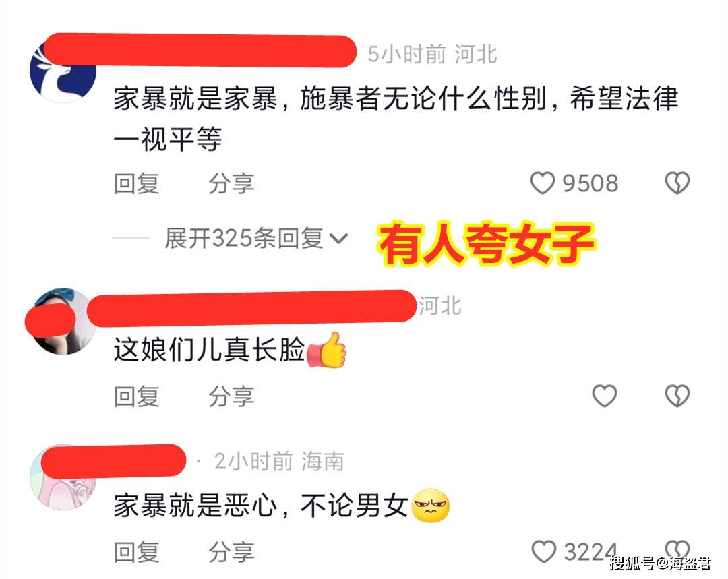Like the 9508-likes comment with heart icon
The height and width of the screenshot is (579, 728).
point(542,183)
